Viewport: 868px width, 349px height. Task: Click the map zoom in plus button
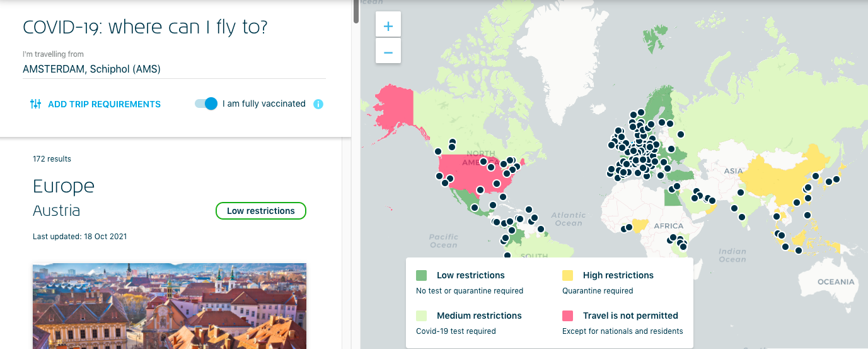click(x=388, y=26)
